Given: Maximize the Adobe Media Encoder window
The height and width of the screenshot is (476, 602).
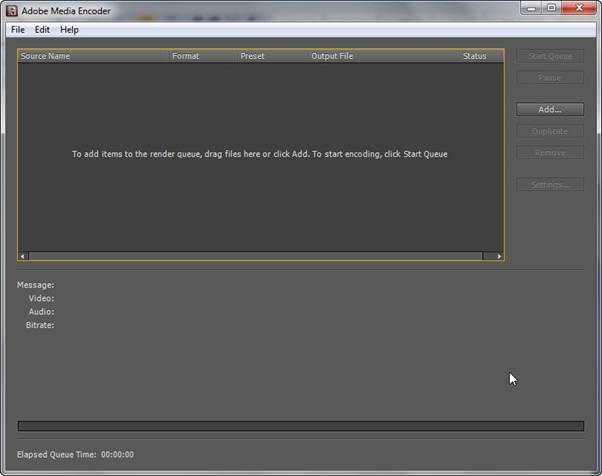Looking at the screenshot, I should (x=549, y=9).
